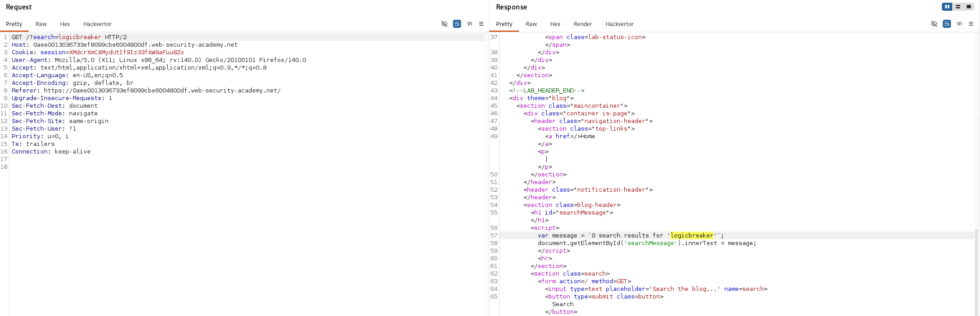Open the Response panel hamburger options menu
Screen dimensions: 980x316
click(x=971, y=24)
